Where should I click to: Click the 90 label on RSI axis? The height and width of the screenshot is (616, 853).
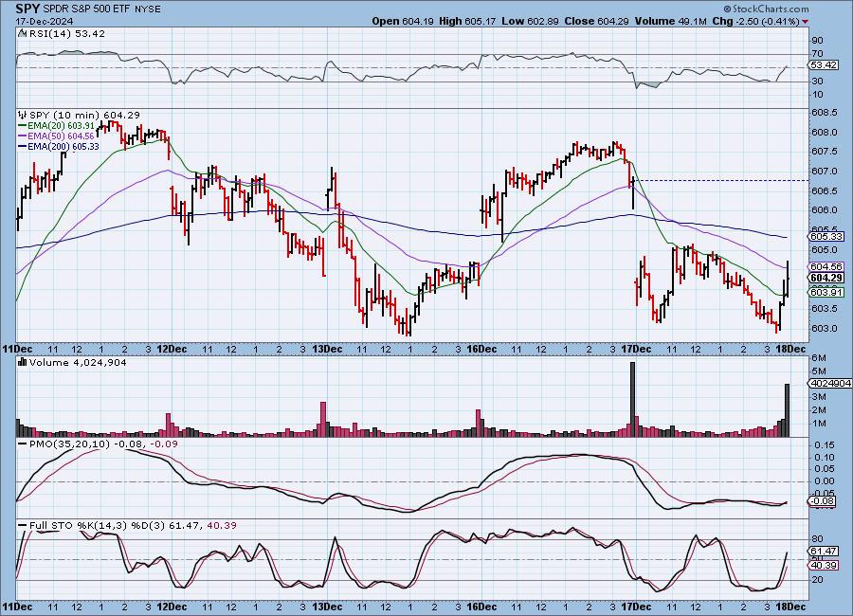(817, 40)
